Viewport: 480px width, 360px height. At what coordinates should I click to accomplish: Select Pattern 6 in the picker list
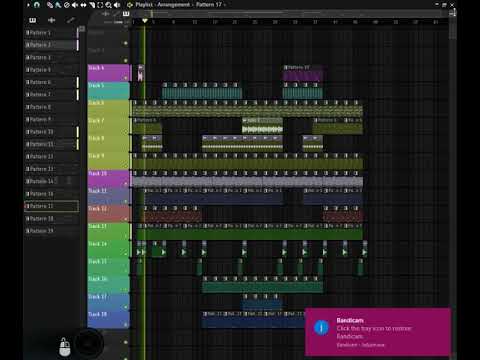pos(51,82)
